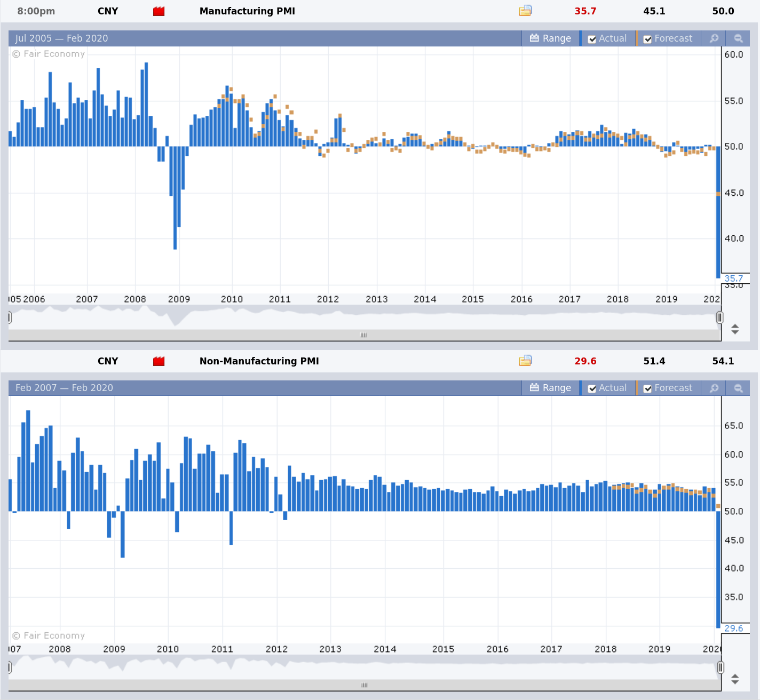This screenshot has height=700, width=760.
Task: Click the CNY currency in the Manufacturing PMI row
Action: [x=108, y=11]
